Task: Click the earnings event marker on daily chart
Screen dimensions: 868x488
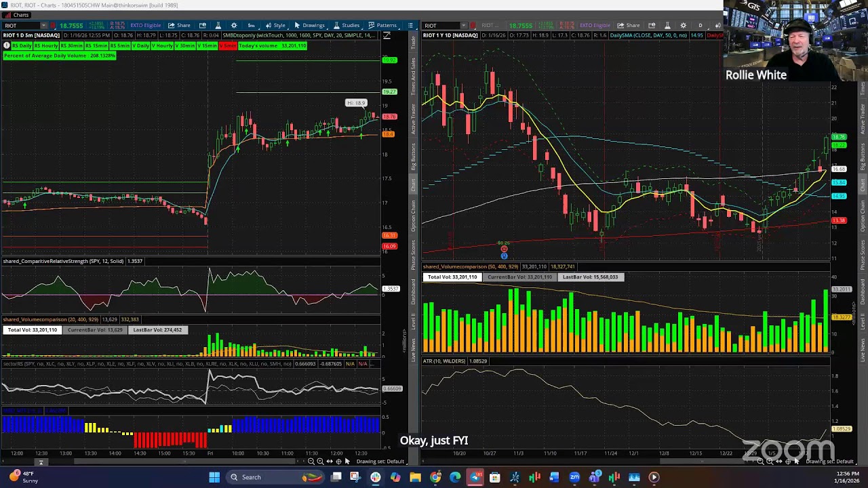Action: 504,249
